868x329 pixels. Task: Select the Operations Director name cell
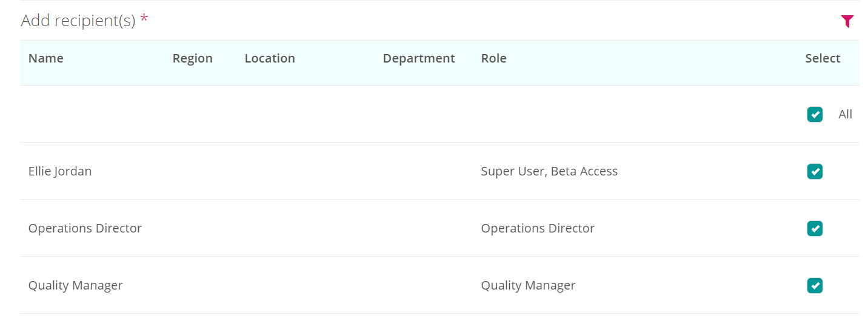(x=85, y=228)
